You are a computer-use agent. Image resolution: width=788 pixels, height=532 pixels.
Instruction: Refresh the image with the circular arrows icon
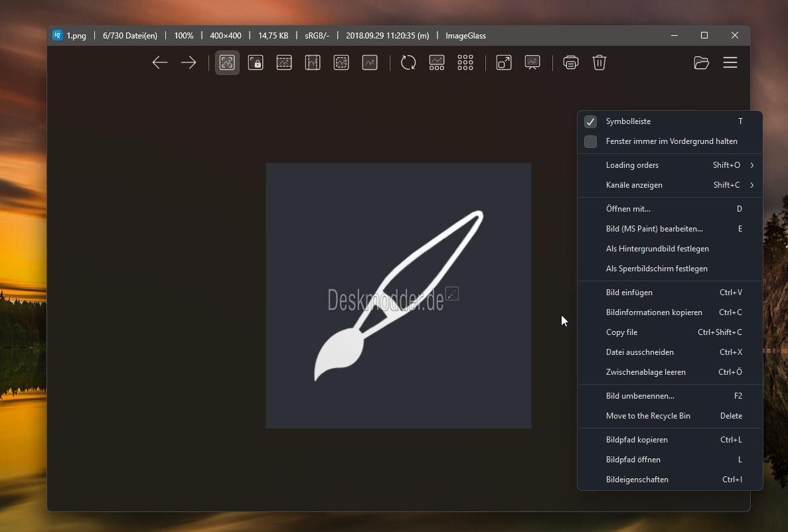tap(408, 63)
